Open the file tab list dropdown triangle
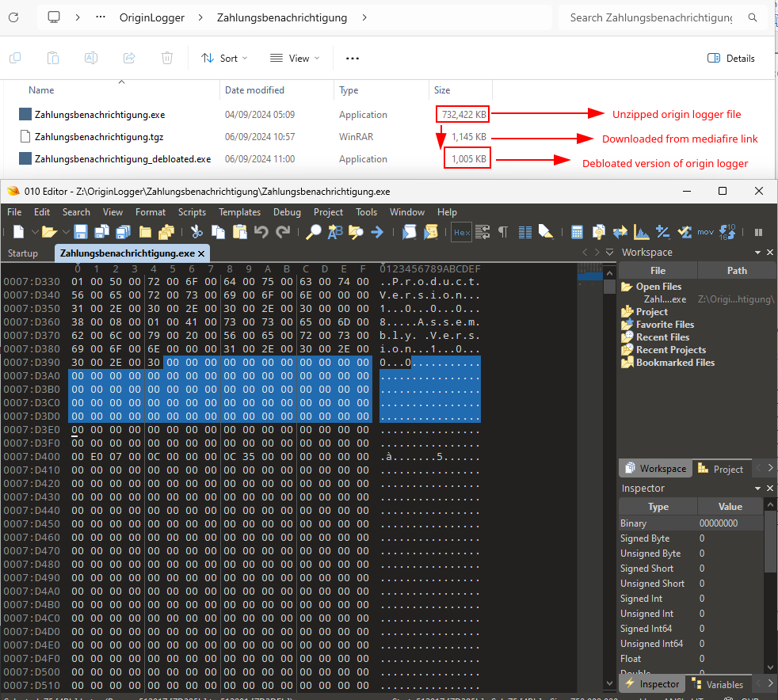This screenshot has width=778, height=700. [x=609, y=253]
